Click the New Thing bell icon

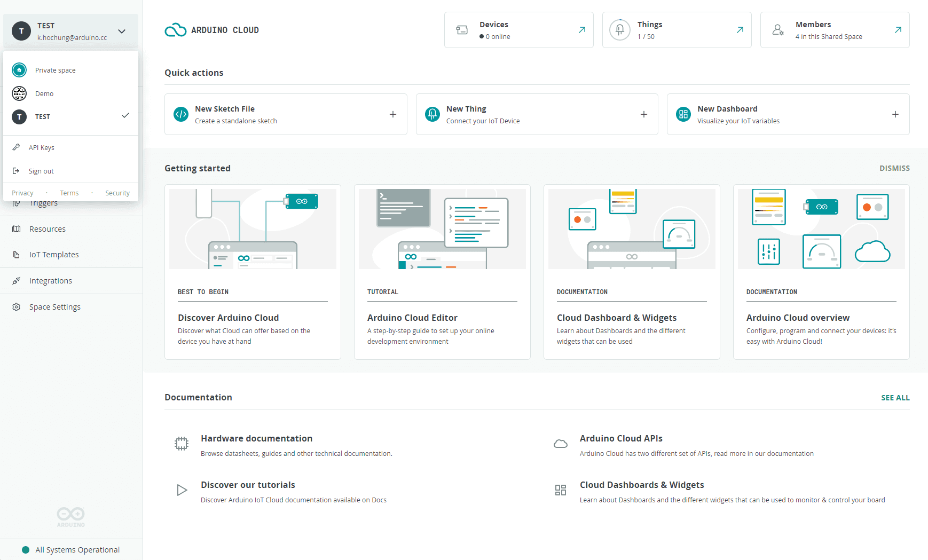(x=432, y=114)
